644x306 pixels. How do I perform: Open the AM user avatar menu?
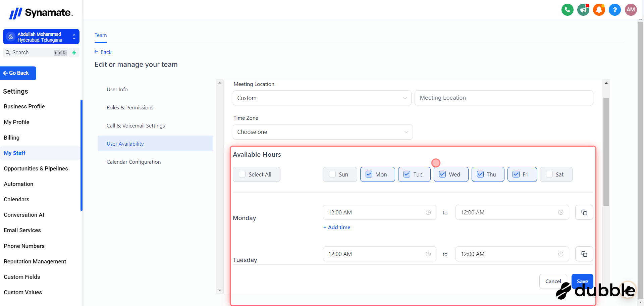[x=631, y=10]
